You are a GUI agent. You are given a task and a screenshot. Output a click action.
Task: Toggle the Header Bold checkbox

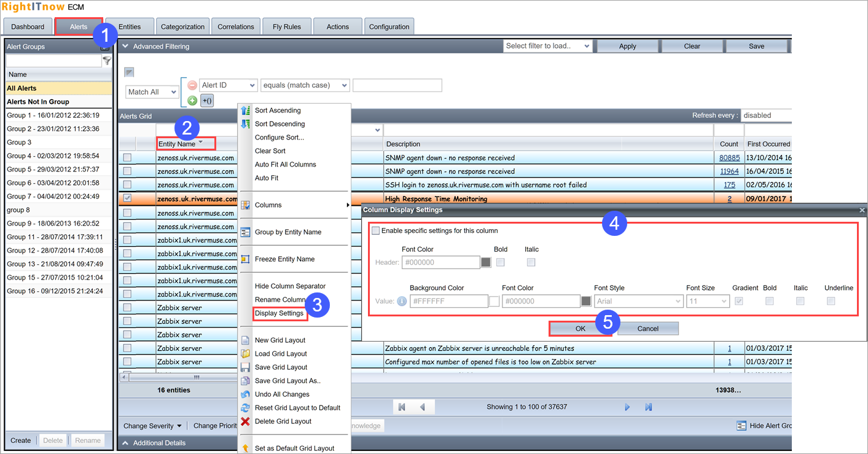(x=501, y=262)
